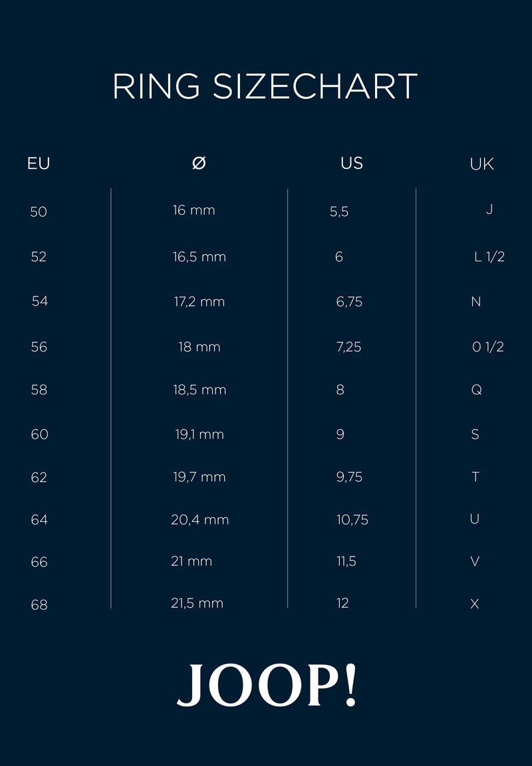Image resolution: width=532 pixels, height=766 pixels.
Task: Select EU size 66
Action: tap(39, 563)
